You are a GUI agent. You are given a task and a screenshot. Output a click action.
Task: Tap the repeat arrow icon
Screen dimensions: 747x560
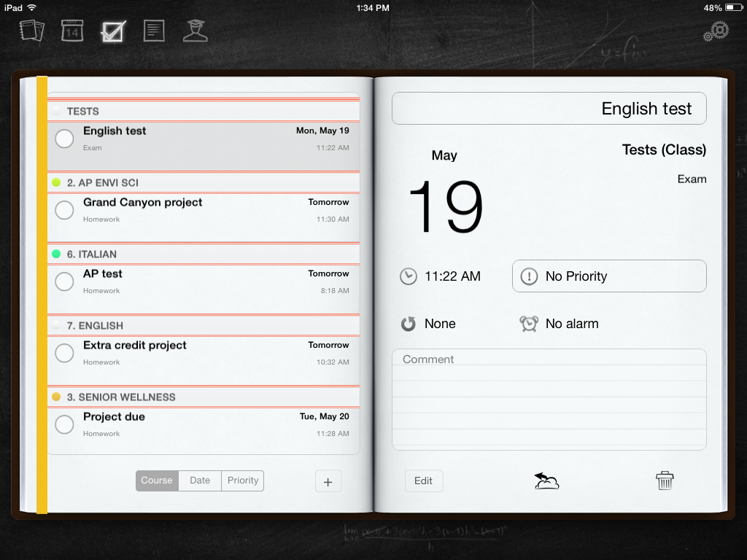[409, 324]
